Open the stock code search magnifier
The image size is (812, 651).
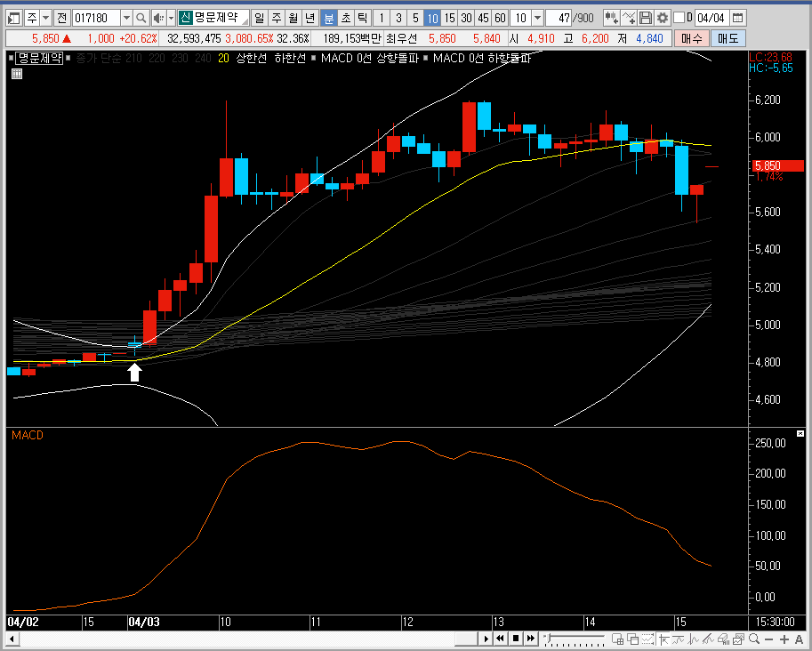click(141, 18)
